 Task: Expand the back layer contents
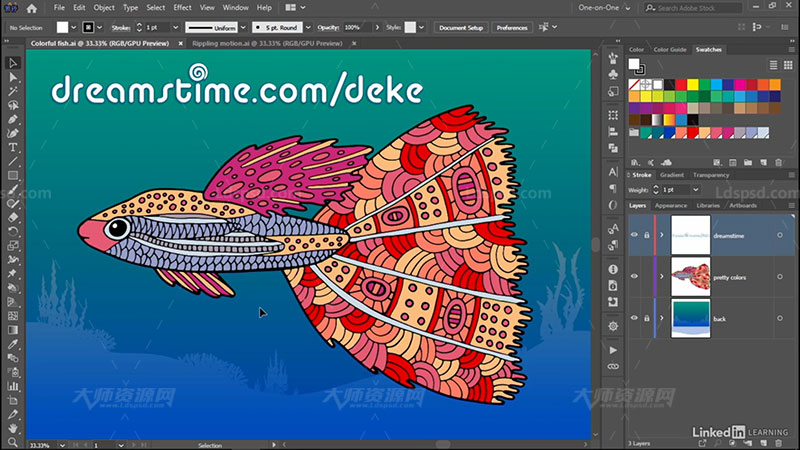click(x=662, y=318)
